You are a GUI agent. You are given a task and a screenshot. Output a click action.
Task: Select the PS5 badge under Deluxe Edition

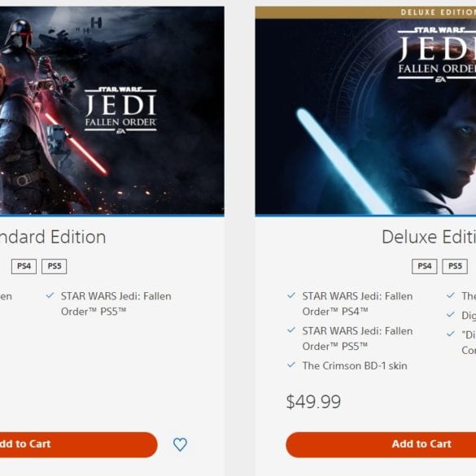pos(455,266)
